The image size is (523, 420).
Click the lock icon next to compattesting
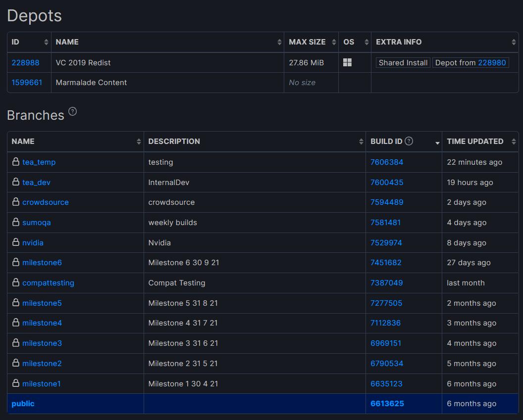click(x=16, y=282)
